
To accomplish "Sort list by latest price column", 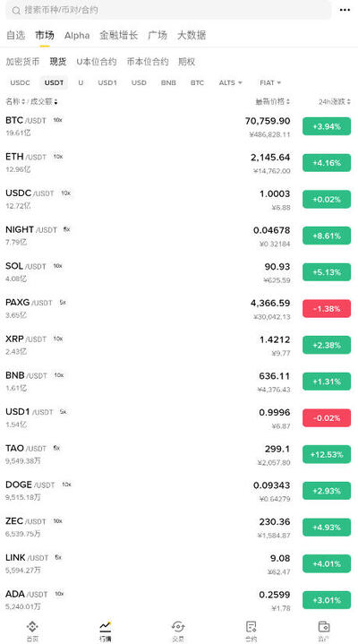I will pos(273,101).
